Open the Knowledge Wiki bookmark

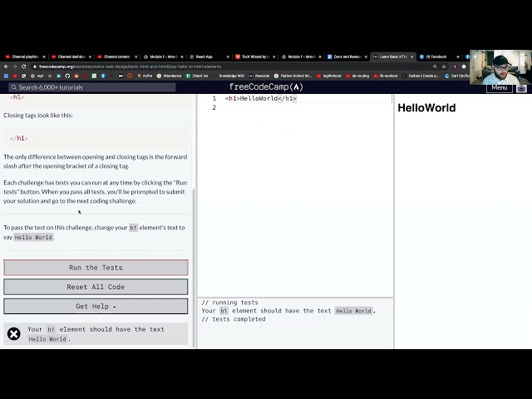click(x=229, y=76)
